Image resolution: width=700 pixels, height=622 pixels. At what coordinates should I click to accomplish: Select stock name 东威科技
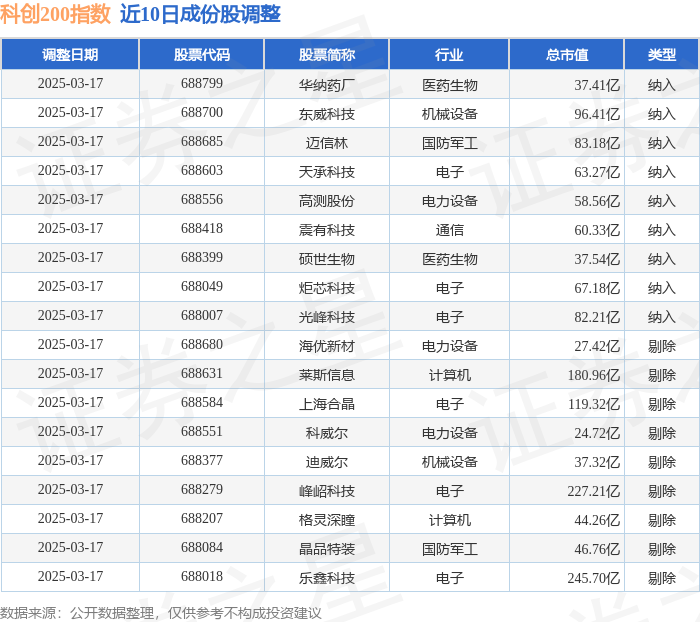pos(327,114)
